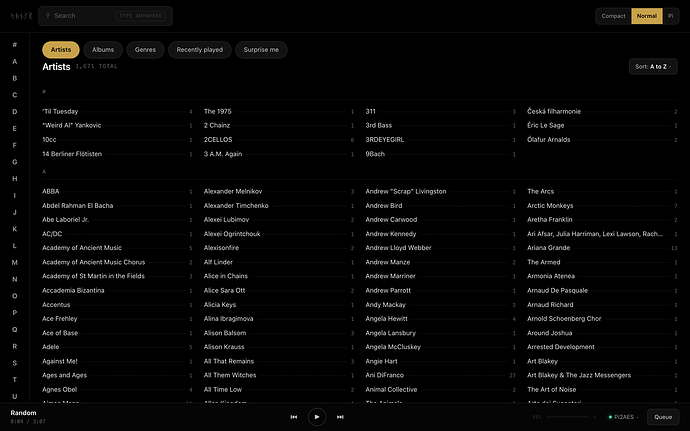
Task: Jump to letter Q in alphabet index
Action: [15, 329]
